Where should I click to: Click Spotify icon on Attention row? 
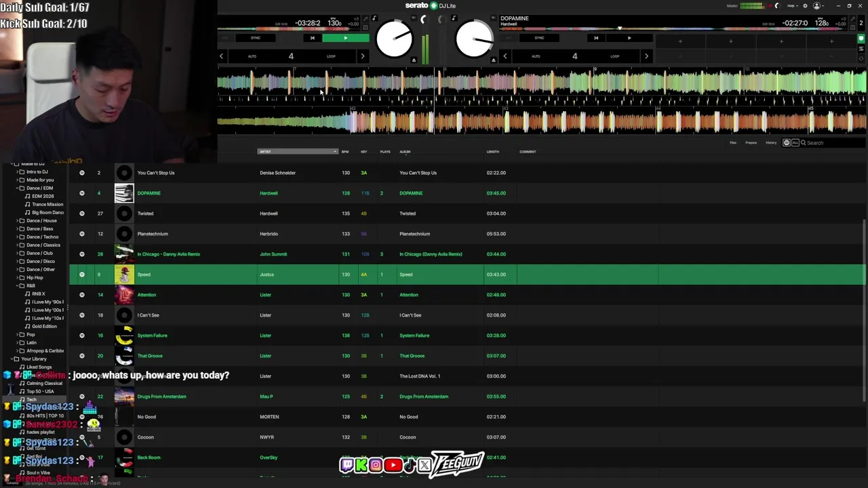point(82,295)
